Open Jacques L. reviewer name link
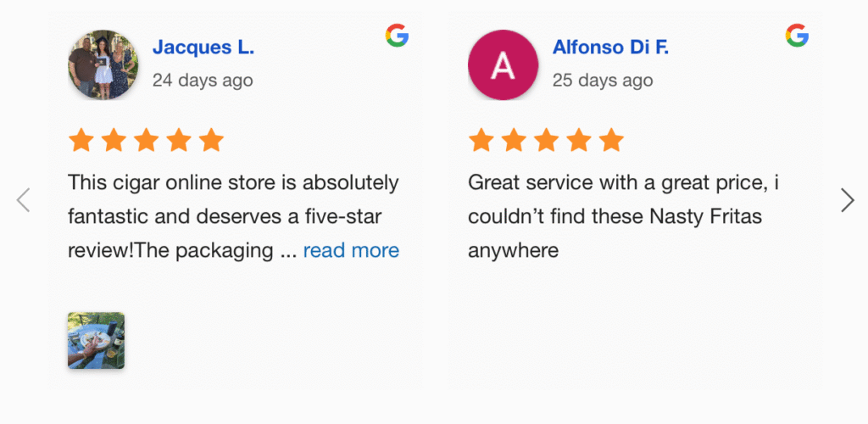The height and width of the screenshot is (424, 868). coord(203,47)
